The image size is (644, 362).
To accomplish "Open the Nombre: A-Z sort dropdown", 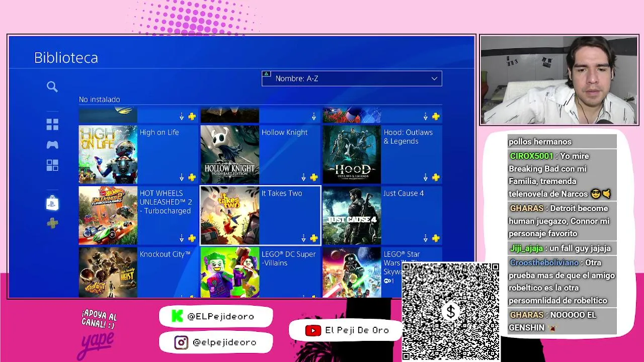I will click(x=352, y=78).
